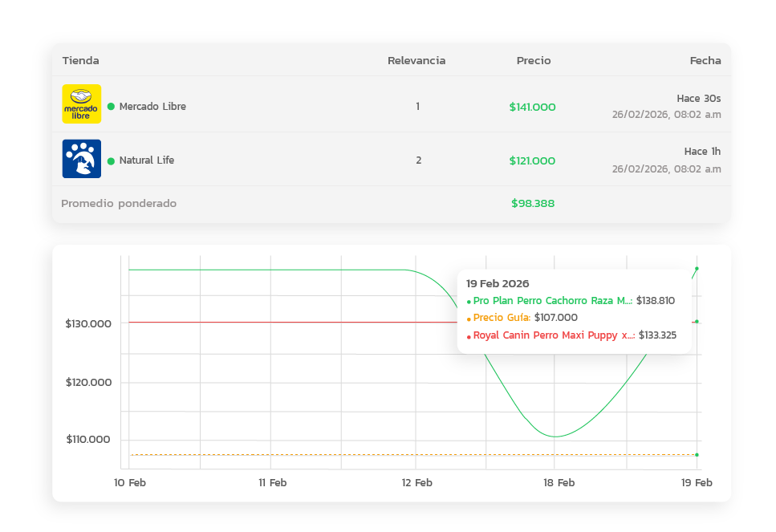Click the Mercado Libre store logo

pyautogui.click(x=82, y=104)
